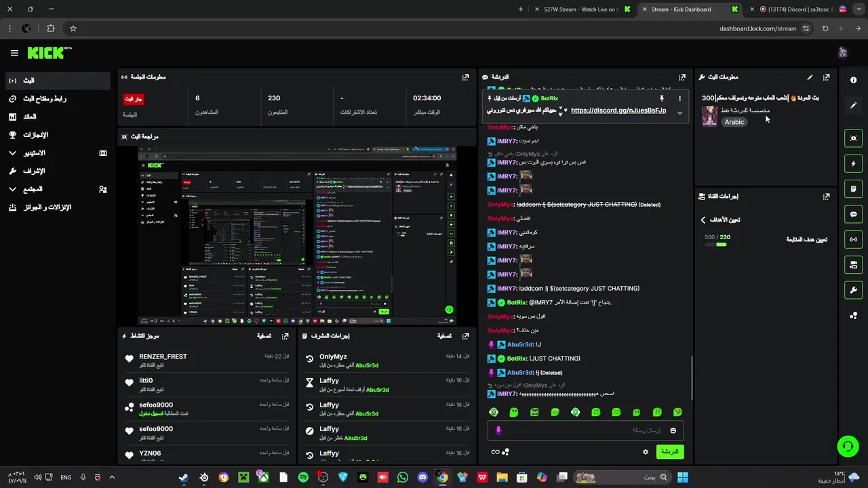Switch to the Discord browser tab
The height and width of the screenshot is (488, 868).
(800, 9)
